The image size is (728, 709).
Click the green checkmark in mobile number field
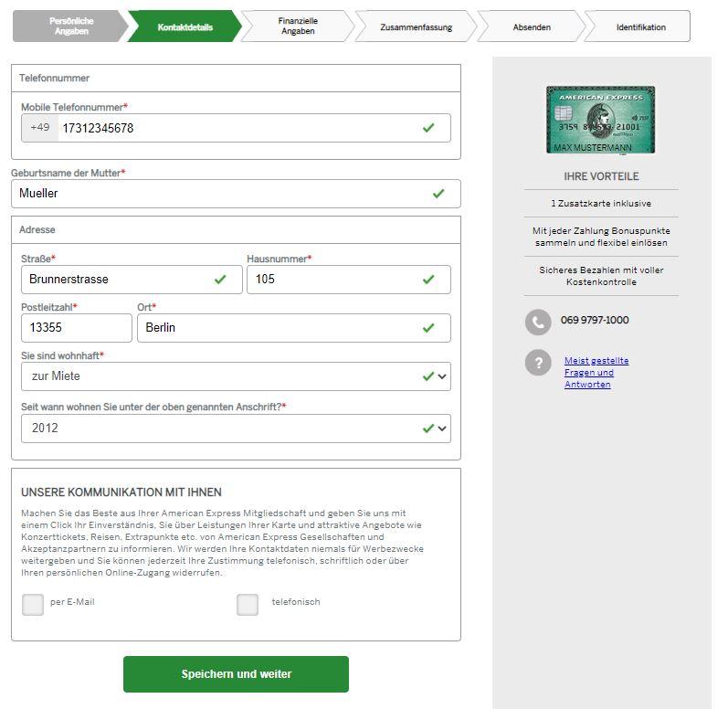428,128
